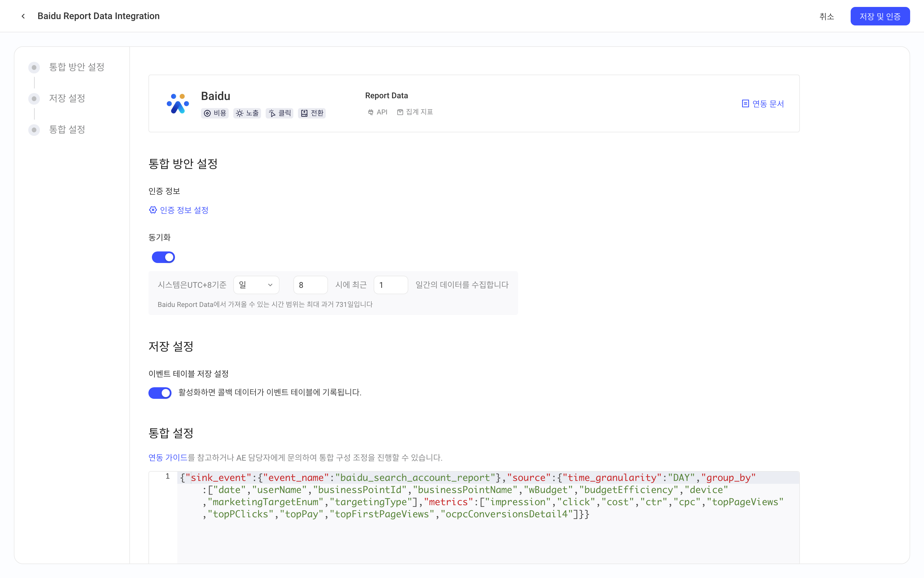
Task: Click the Report Data label
Action: (x=386, y=96)
